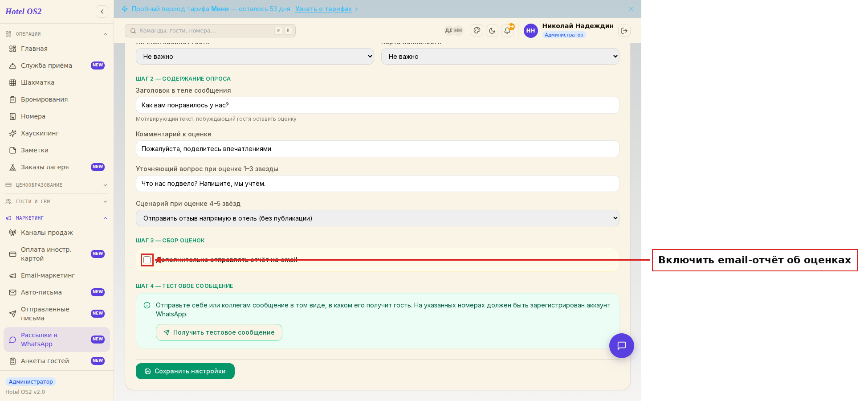
Task: Go to Шахматка page
Action: point(57,82)
